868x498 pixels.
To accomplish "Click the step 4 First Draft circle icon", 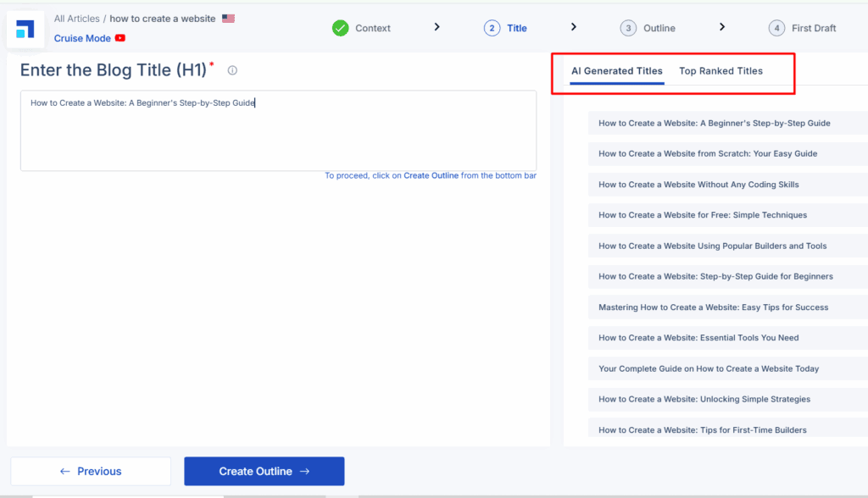I will pyautogui.click(x=776, y=27).
